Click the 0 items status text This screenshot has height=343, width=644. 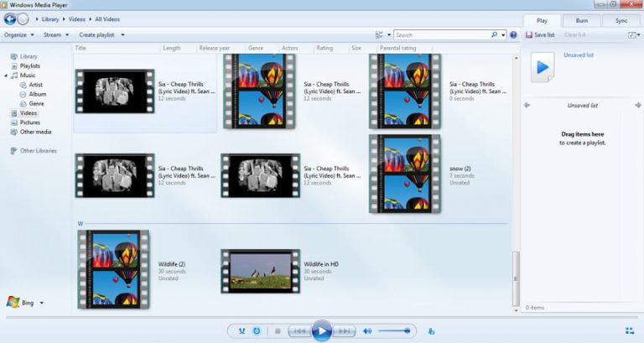click(x=535, y=307)
